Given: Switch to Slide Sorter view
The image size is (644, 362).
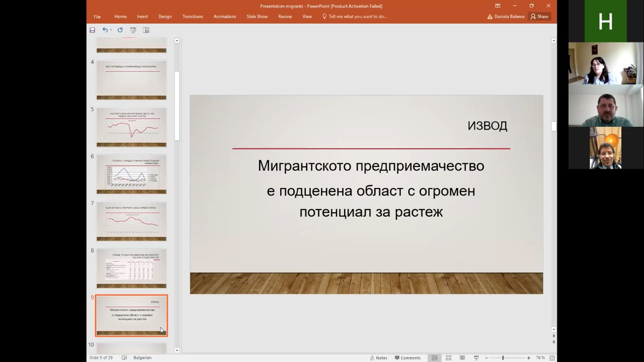Looking at the screenshot, I should (x=448, y=358).
